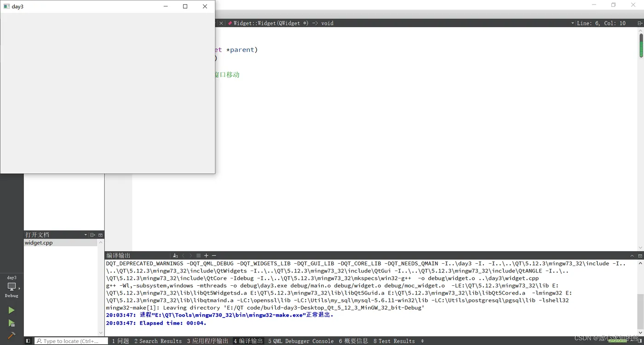644x345 pixels.
Task: Open the 6 概要信息 pane
Action: (353, 341)
